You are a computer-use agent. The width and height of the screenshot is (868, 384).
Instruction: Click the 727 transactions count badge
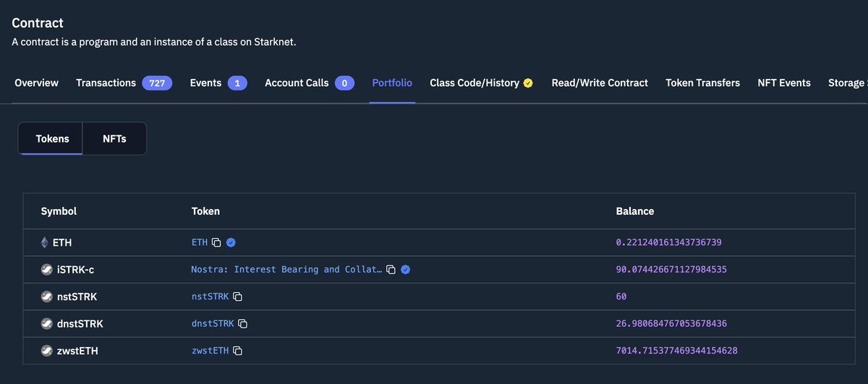tap(157, 83)
